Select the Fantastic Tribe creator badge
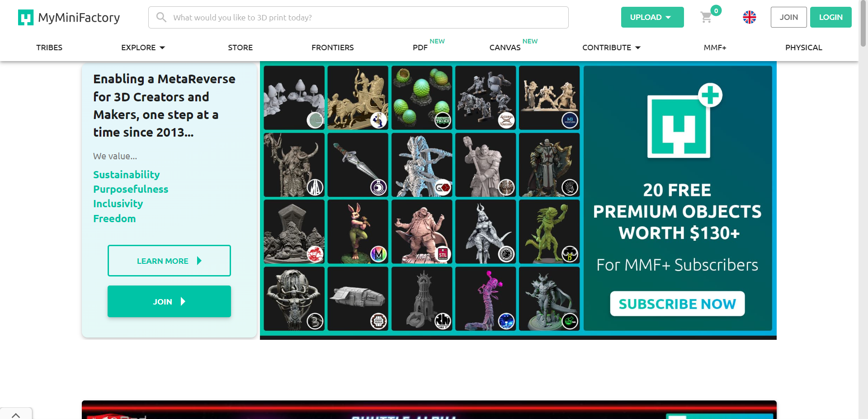The height and width of the screenshot is (419, 868). tap(443, 120)
